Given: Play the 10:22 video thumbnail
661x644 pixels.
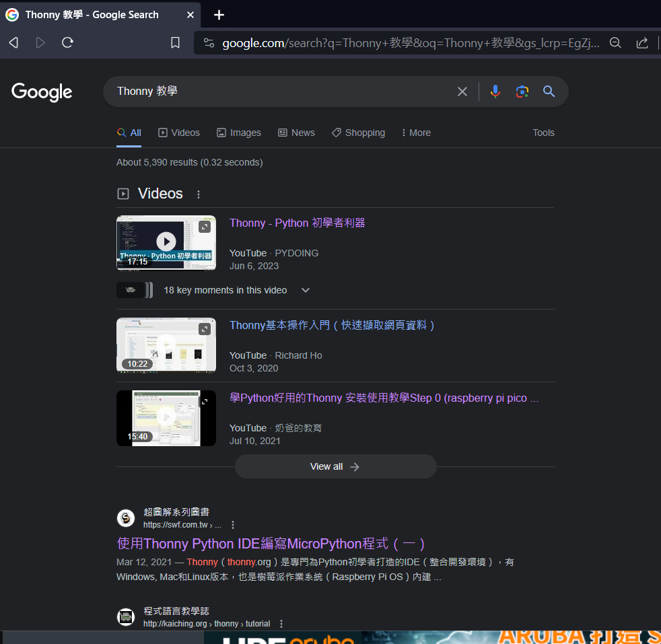Looking at the screenshot, I should coord(166,345).
